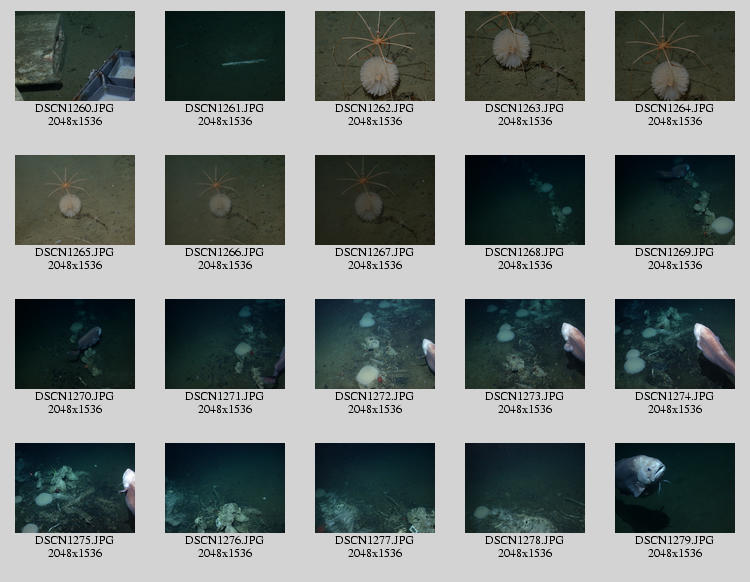Screen dimensions: 750x582
Task: Click thumbnail of DSCN1263.JPG
Action: (525, 56)
